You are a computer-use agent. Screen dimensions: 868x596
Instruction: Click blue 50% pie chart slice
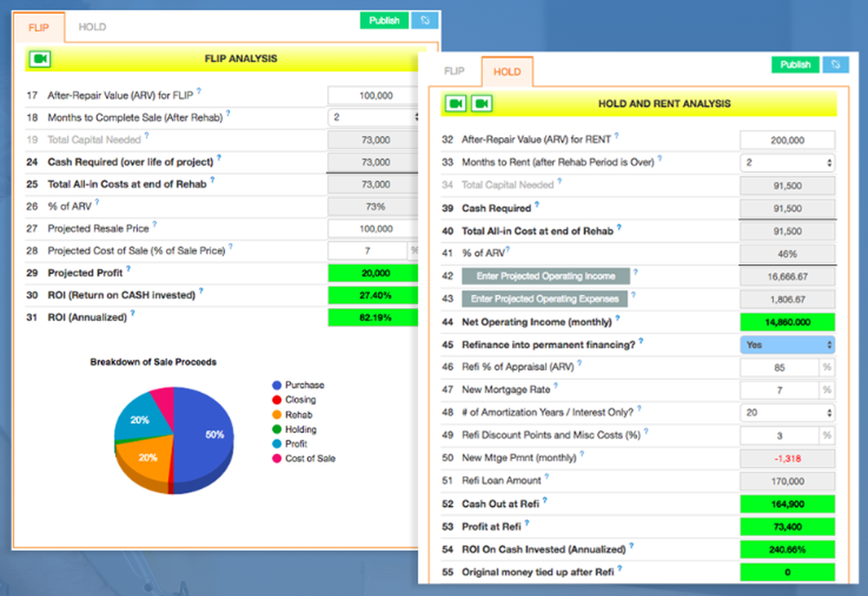coord(205,437)
